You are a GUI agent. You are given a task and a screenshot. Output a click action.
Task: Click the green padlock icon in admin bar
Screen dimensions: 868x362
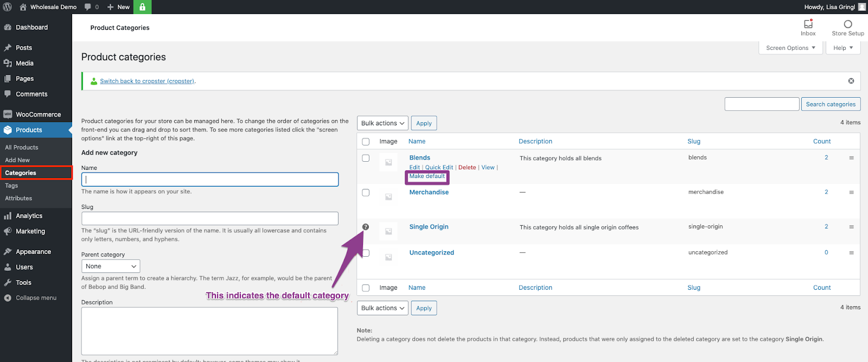[x=142, y=7]
